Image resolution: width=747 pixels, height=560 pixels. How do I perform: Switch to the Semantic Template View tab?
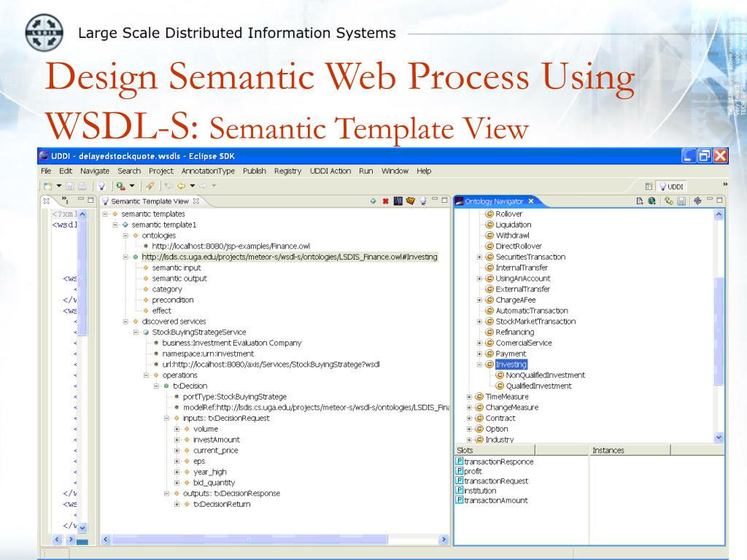[149, 201]
